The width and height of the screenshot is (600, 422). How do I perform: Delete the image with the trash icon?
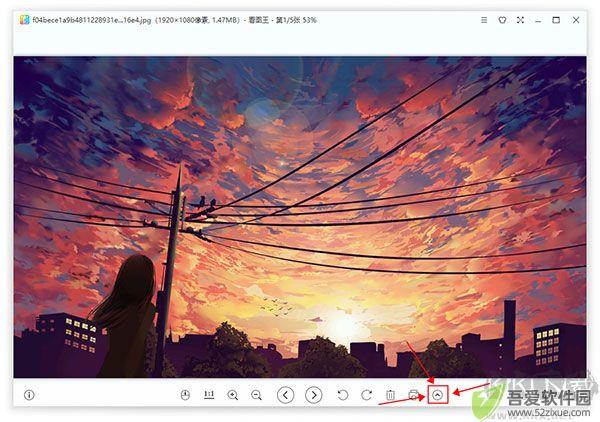(390, 395)
